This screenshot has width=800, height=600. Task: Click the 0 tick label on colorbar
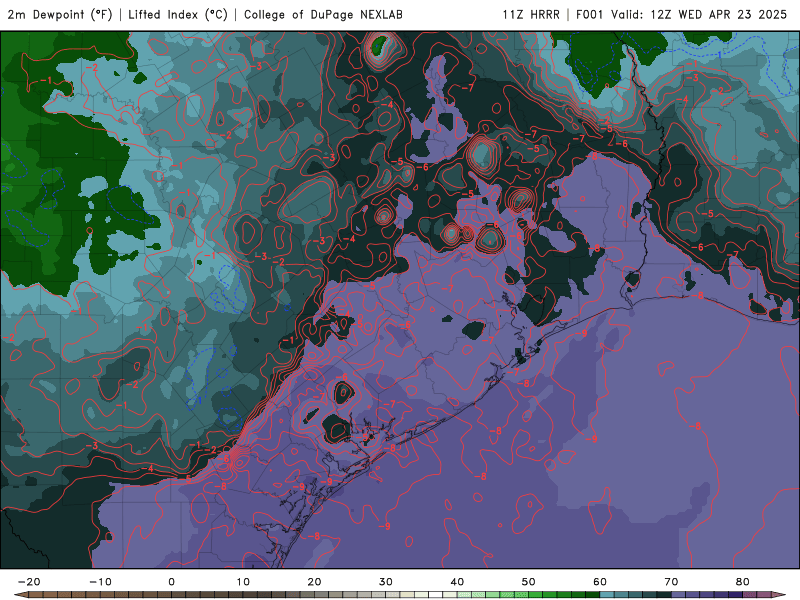click(171, 582)
